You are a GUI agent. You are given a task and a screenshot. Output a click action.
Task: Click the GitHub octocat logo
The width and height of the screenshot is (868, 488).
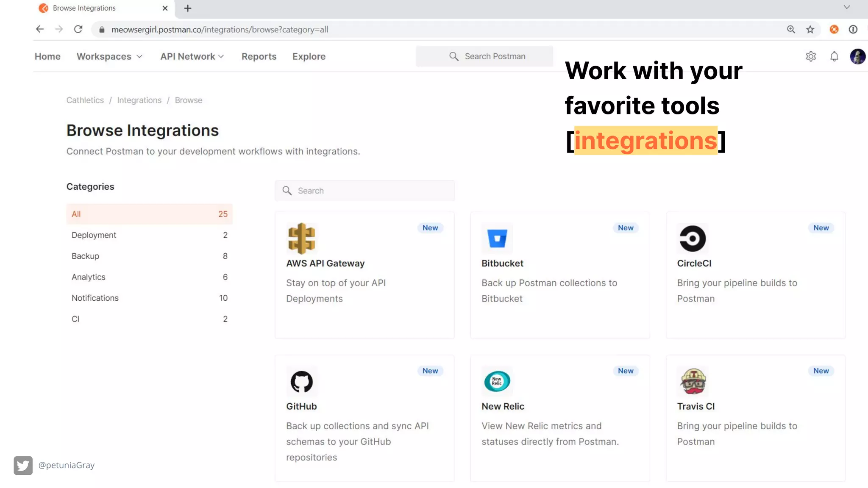[x=301, y=381]
